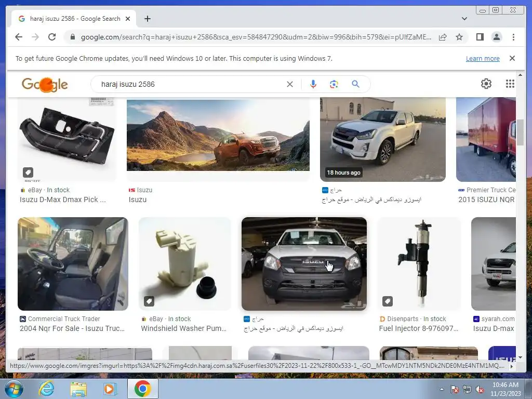Go to Google home via logo

45,84
